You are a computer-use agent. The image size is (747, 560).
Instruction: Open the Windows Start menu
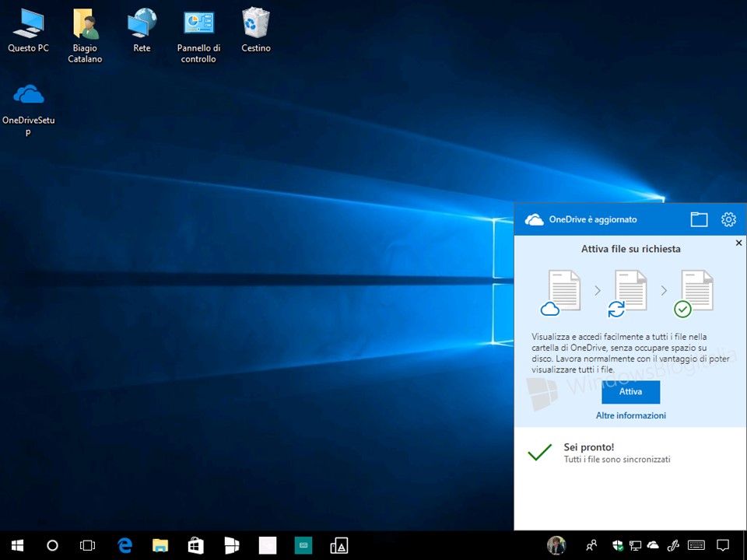tap(18, 545)
